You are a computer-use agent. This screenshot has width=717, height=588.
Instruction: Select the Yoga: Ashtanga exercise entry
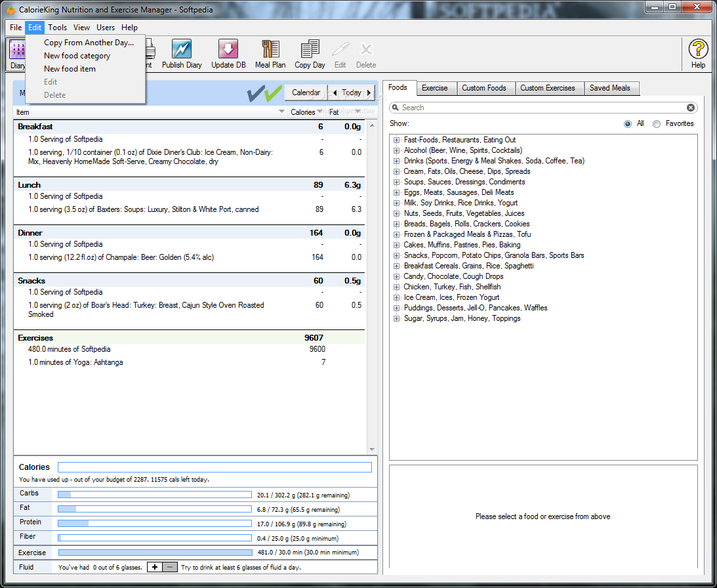[x=190, y=362]
